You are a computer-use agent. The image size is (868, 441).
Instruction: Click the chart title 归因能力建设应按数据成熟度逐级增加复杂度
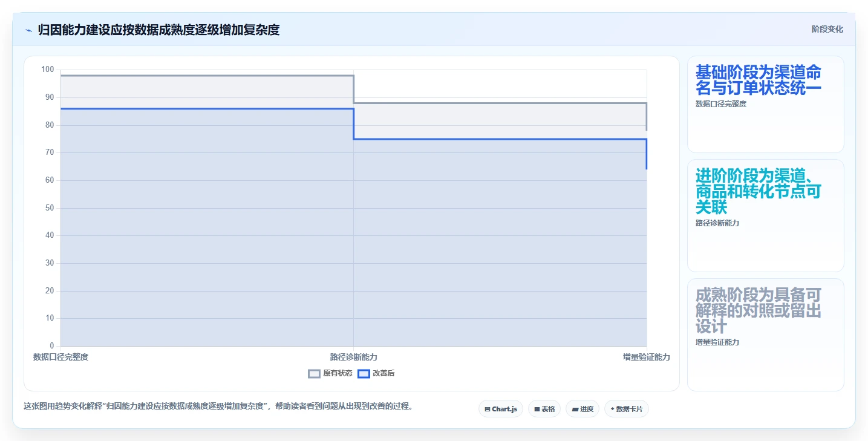click(158, 30)
